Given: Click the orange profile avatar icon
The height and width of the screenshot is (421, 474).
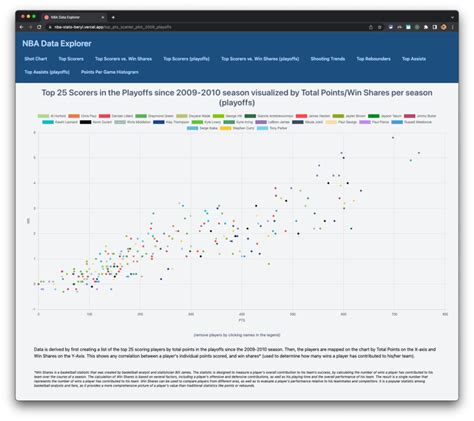Looking at the screenshot, I should tap(443, 27).
